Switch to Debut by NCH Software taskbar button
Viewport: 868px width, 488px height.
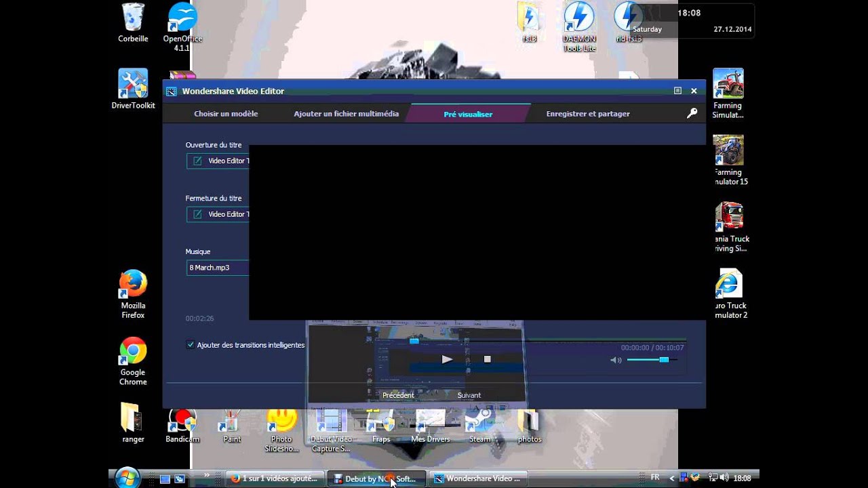coord(376,479)
